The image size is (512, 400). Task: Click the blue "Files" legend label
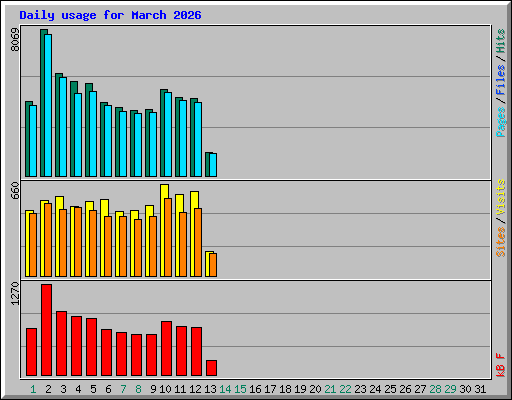coord(500,79)
